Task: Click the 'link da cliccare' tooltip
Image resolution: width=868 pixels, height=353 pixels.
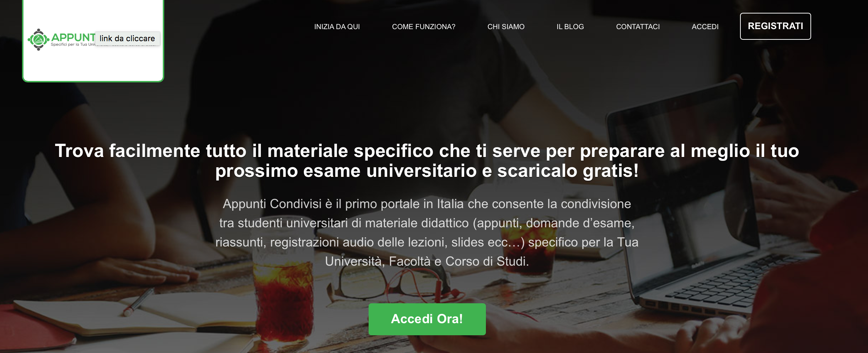Action: (127, 38)
